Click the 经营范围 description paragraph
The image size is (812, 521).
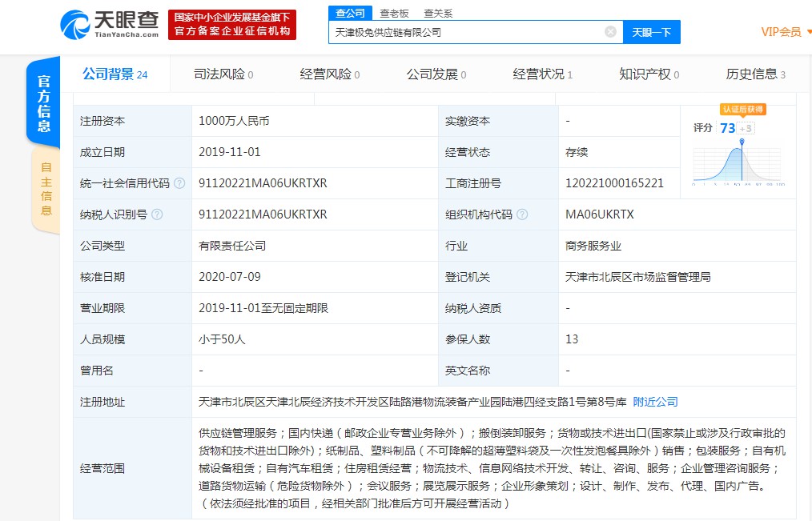click(x=492, y=468)
